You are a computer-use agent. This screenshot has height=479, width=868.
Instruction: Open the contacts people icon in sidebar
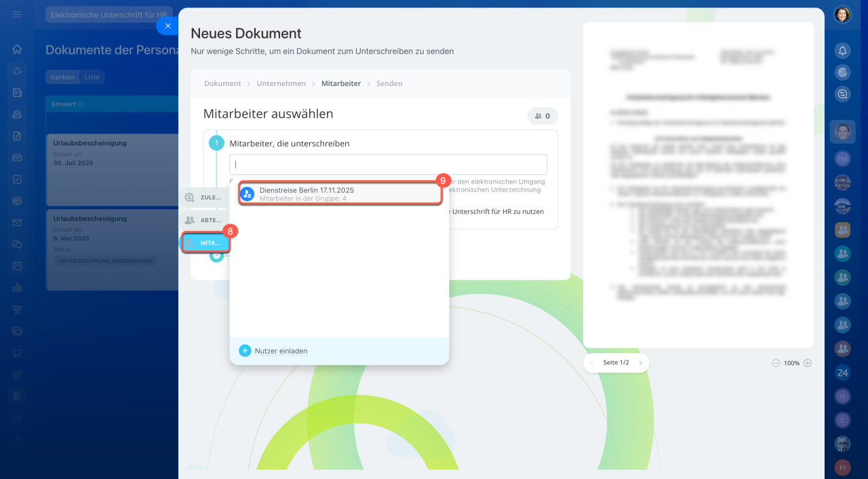(x=17, y=114)
